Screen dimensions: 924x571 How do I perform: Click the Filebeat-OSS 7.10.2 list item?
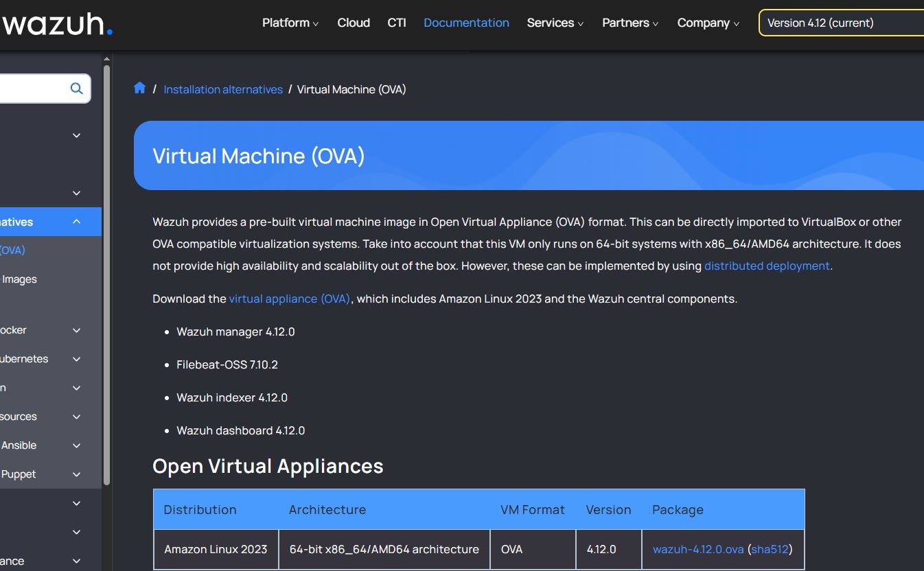pyautogui.click(x=227, y=364)
